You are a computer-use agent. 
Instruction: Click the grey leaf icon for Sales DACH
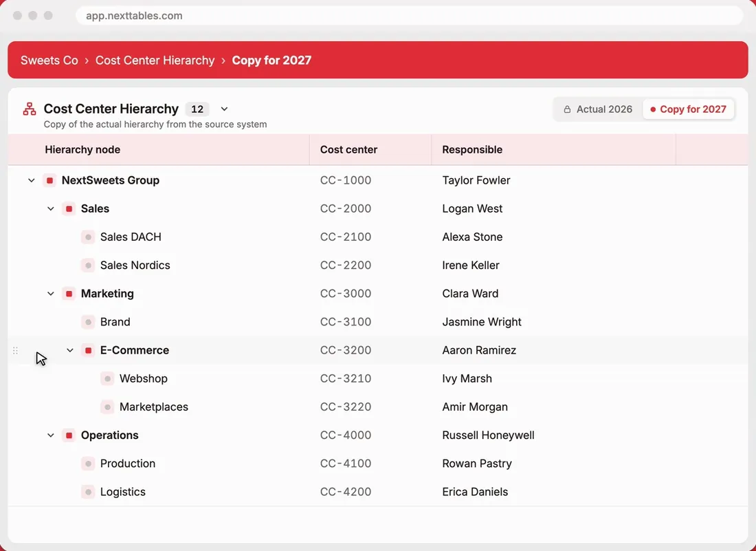88,237
